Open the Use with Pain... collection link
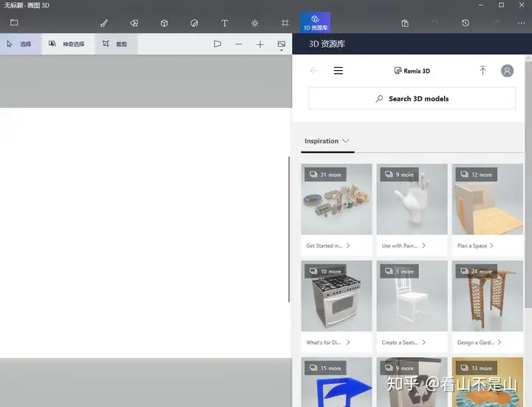 (403, 245)
